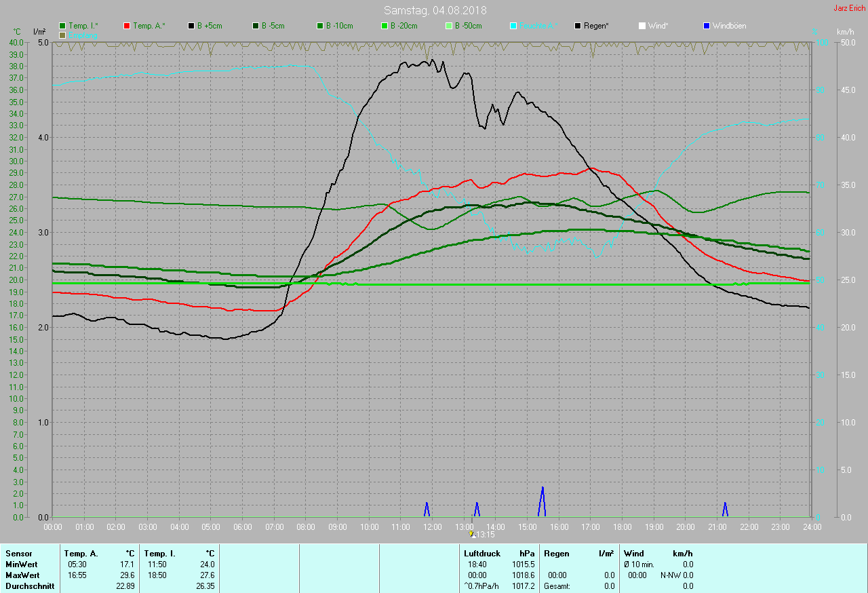Viewport: 868px width, 593px height.
Task: Click the green Temp. I. legend square
Action: tap(62, 26)
